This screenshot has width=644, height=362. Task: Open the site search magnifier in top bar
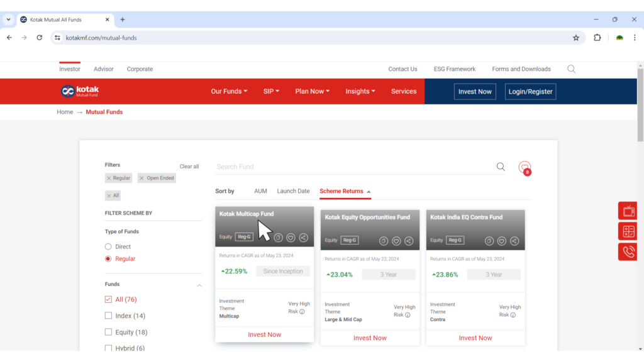[571, 69]
